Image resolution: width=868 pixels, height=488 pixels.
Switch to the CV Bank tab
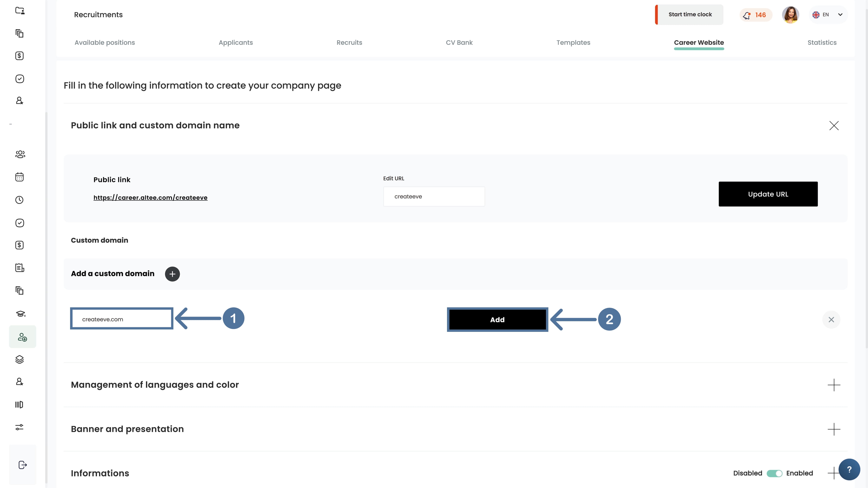click(x=459, y=43)
